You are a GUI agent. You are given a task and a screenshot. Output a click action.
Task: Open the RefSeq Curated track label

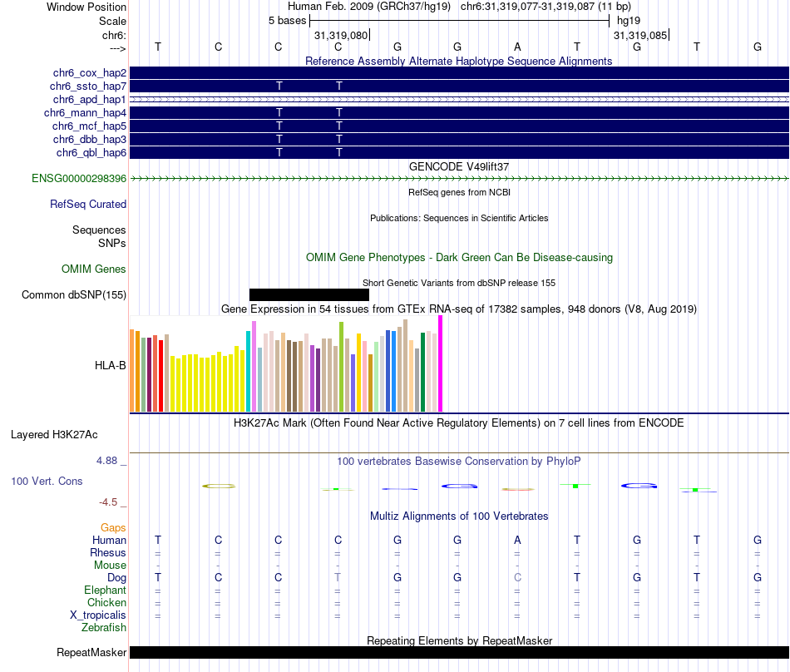point(88,204)
